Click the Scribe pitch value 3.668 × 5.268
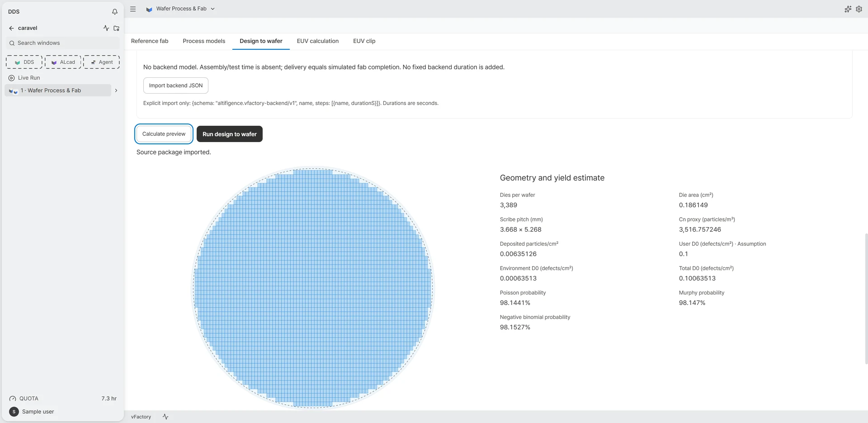Screen dimensions: 868x423 pyautogui.click(x=521, y=229)
